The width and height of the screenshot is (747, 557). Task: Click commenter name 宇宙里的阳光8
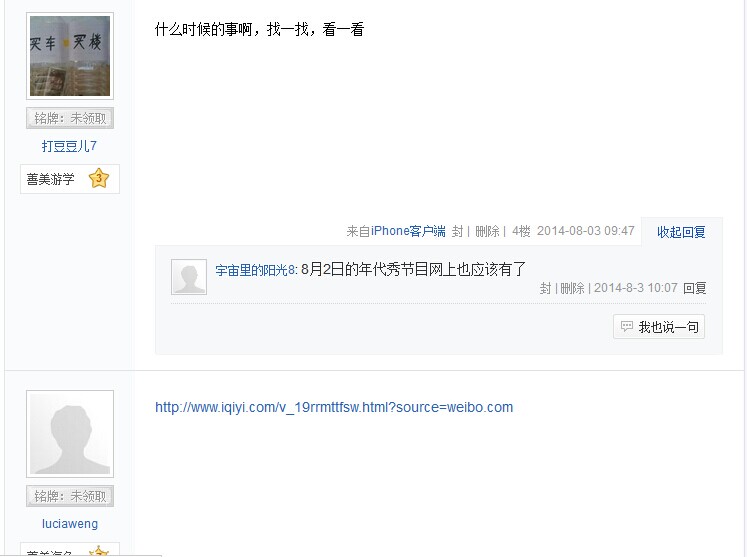(x=255, y=270)
